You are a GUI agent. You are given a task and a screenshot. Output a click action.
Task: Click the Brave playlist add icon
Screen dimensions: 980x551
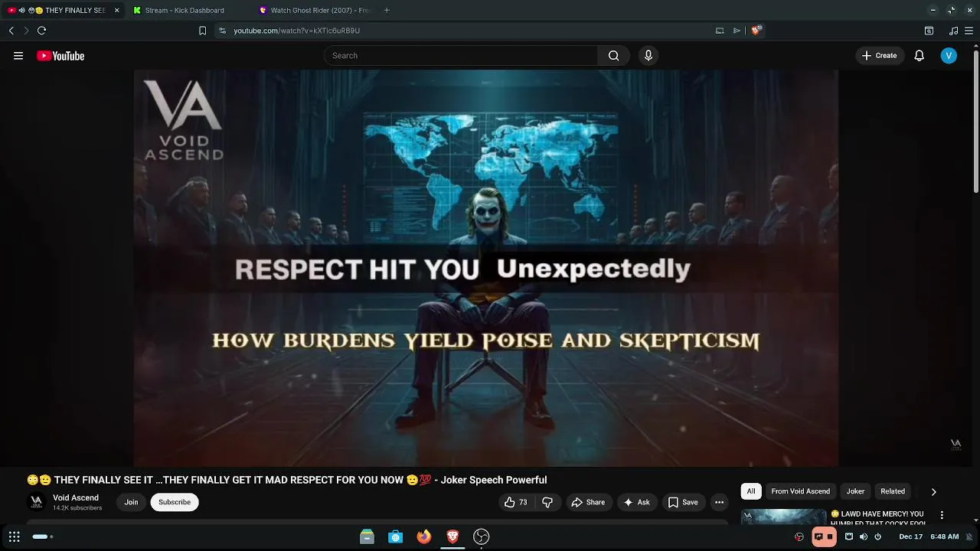[x=737, y=31]
